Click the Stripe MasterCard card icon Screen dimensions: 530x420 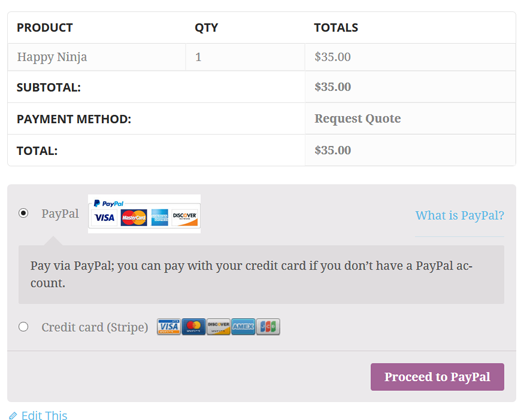(194, 326)
